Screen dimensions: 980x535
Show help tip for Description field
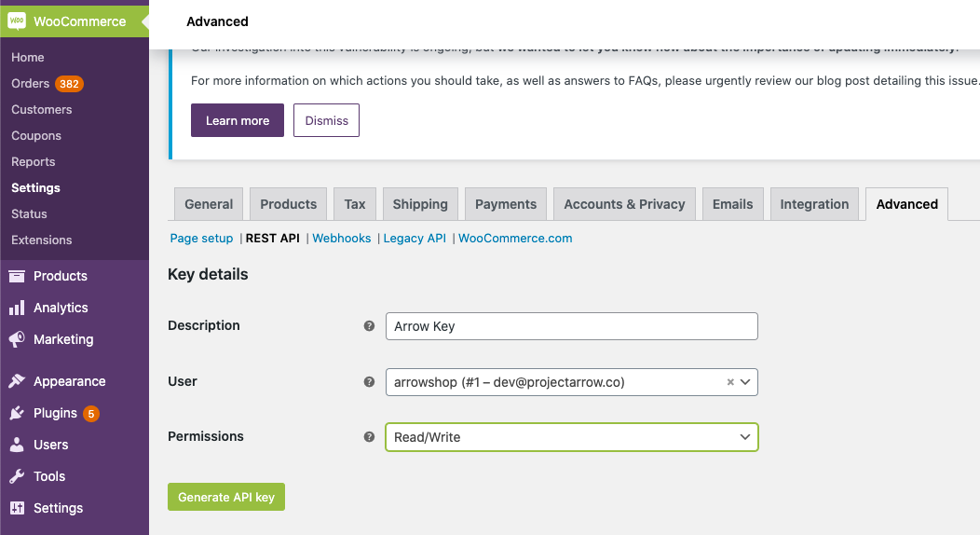click(x=370, y=325)
